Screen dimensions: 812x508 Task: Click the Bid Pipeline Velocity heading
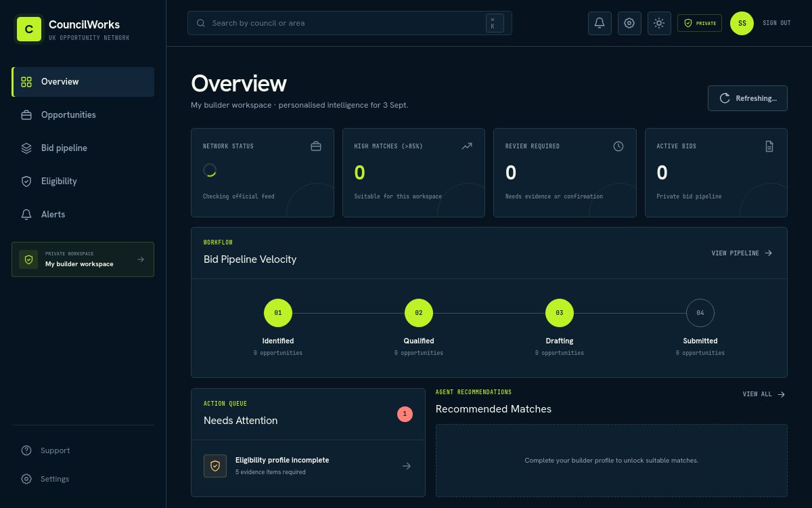tap(250, 259)
